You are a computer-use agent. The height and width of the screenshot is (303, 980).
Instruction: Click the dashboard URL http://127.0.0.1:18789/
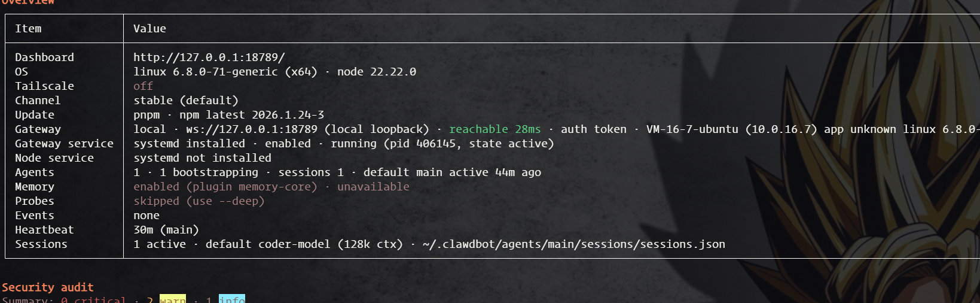pos(209,57)
